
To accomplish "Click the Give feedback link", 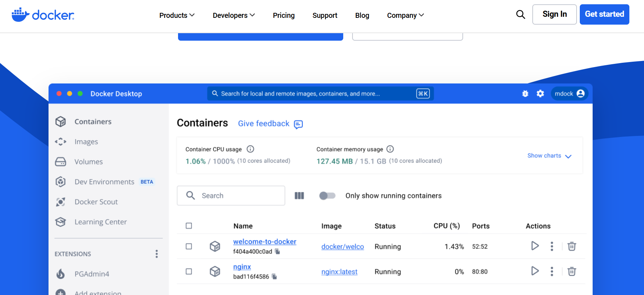I will [x=264, y=123].
